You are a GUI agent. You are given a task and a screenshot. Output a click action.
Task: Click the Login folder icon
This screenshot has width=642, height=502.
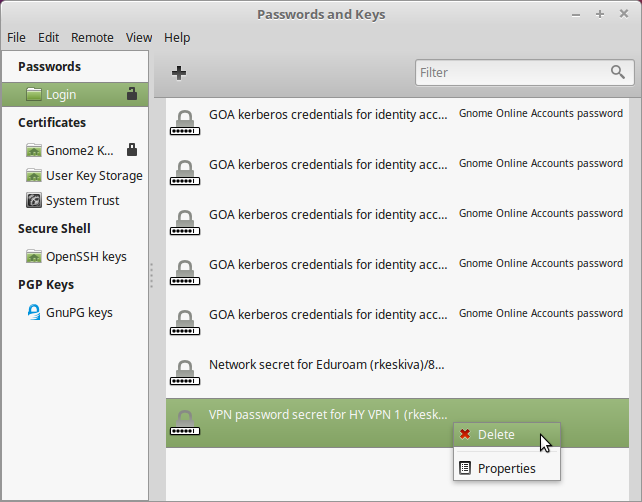point(34,94)
